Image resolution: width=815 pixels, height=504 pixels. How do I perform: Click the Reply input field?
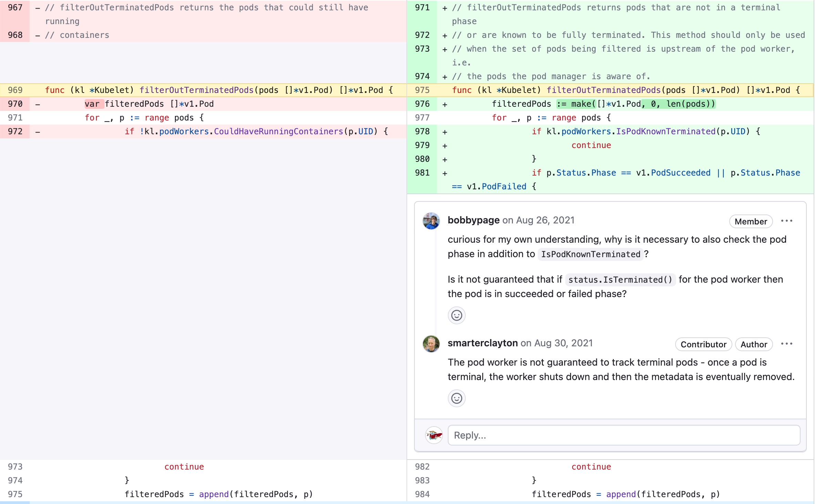click(623, 435)
